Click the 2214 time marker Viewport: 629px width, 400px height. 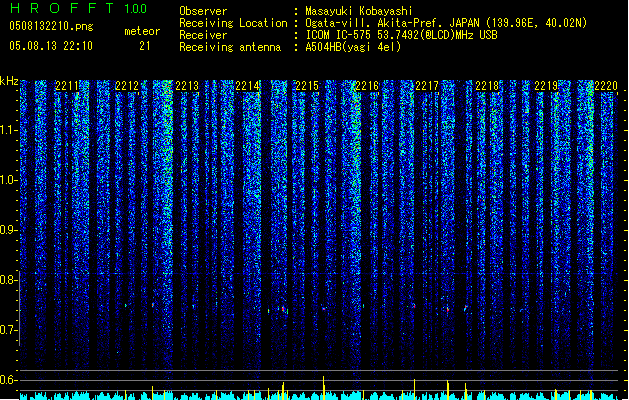[x=247, y=86]
